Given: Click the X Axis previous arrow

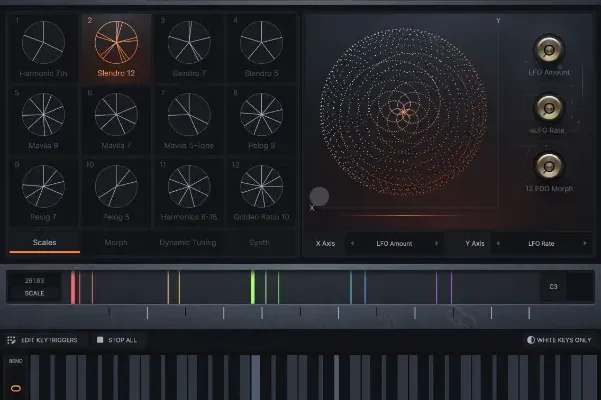Looking at the screenshot, I should tap(351, 243).
